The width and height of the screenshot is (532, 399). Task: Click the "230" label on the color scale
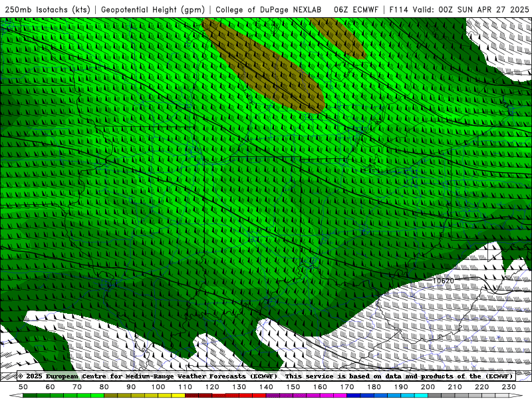(509, 387)
